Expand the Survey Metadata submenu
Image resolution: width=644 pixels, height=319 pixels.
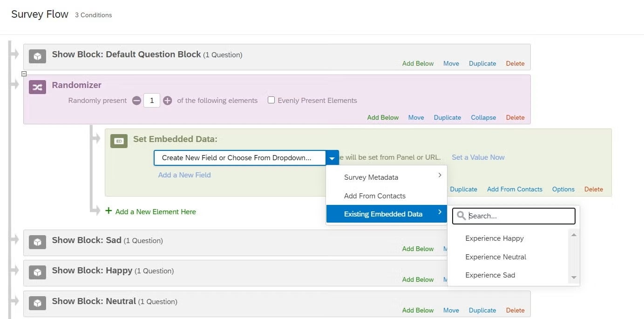(386, 177)
